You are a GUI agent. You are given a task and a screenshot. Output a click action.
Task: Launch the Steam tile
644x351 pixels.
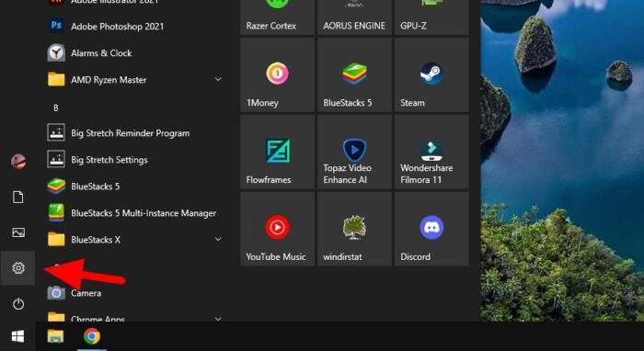pyautogui.click(x=431, y=75)
